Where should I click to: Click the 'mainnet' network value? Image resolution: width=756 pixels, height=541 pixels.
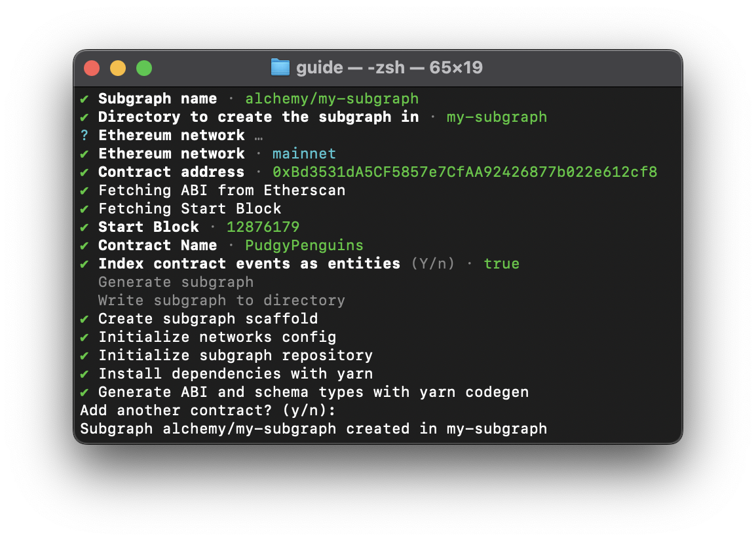[x=304, y=154]
